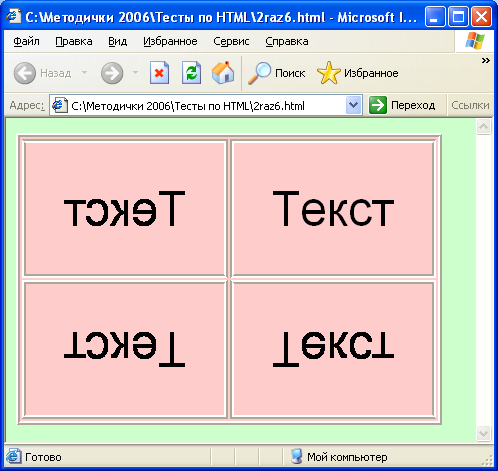The width and height of the screenshot is (498, 471).
Task: Click the Избранное toolbar label
Action: pos(371,73)
